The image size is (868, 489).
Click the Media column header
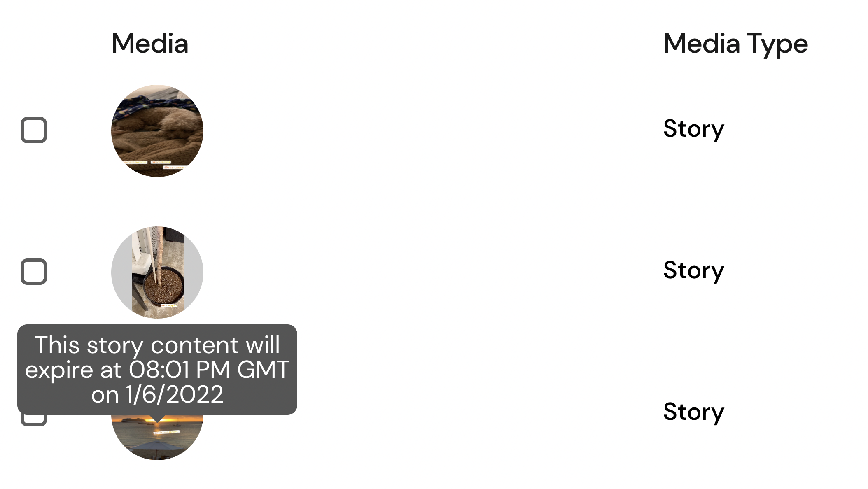(150, 44)
